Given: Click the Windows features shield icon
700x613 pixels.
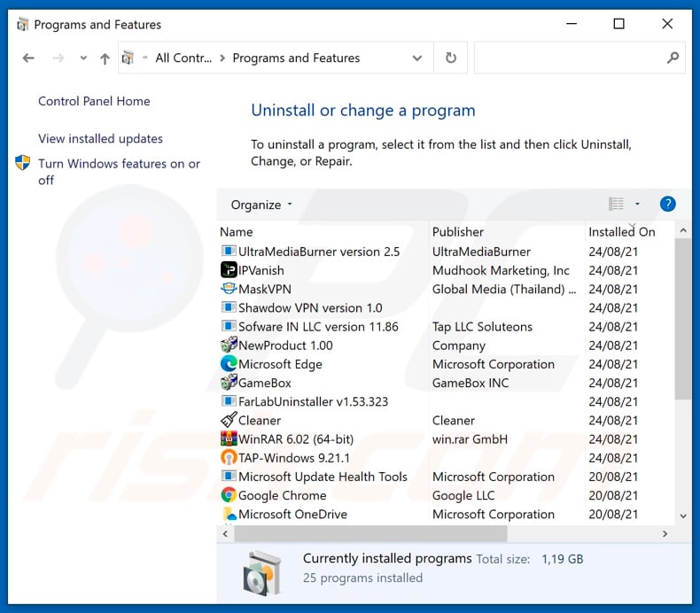Looking at the screenshot, I should coord(22,162).
